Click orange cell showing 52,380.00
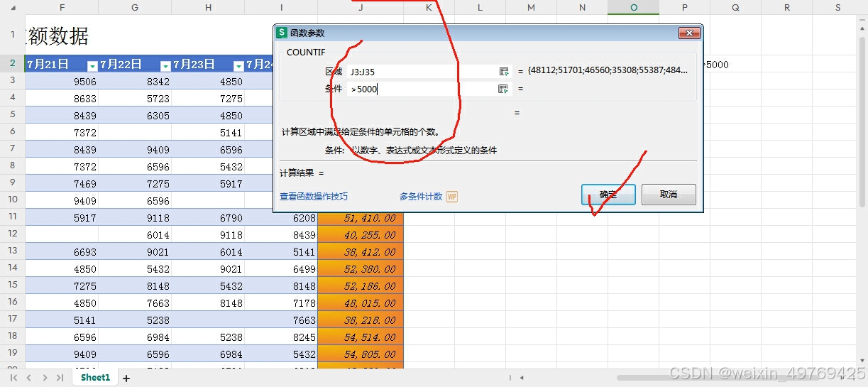The image size is (868, 387). pyautogui.click(x=361, y=269)
